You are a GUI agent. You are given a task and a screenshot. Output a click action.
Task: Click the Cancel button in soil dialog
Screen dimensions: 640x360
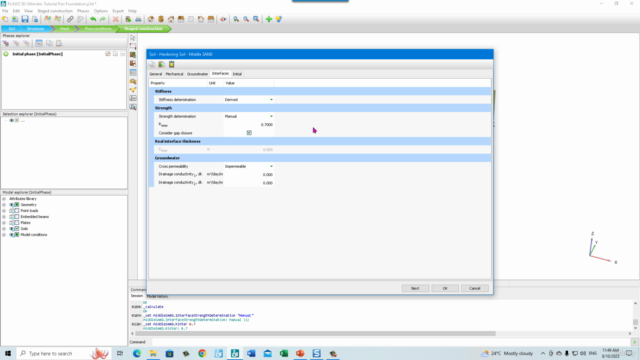(x=475, y=288)
